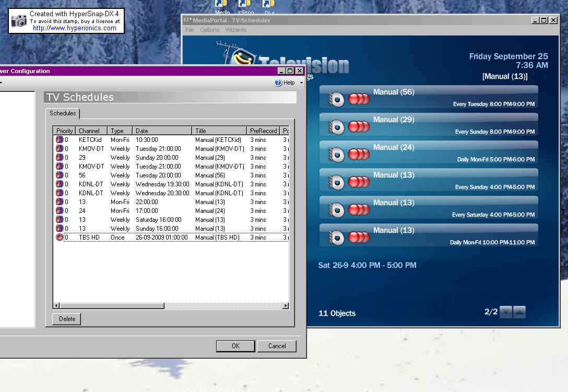Screen dimensions: 568x392
Task: Click the page up arrow beside 2/2
Action: click(519, 312)
